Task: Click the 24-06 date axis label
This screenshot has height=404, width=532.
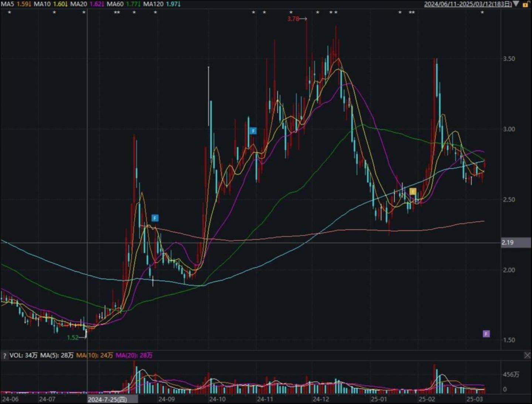Action: point(10,399)
